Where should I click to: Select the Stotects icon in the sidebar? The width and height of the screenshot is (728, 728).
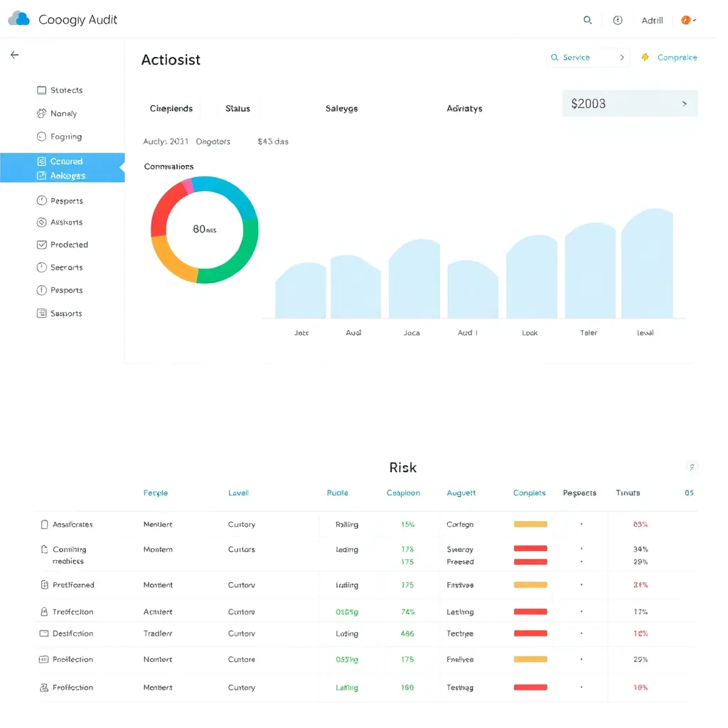pyautogui.click(x=43, y=90)
